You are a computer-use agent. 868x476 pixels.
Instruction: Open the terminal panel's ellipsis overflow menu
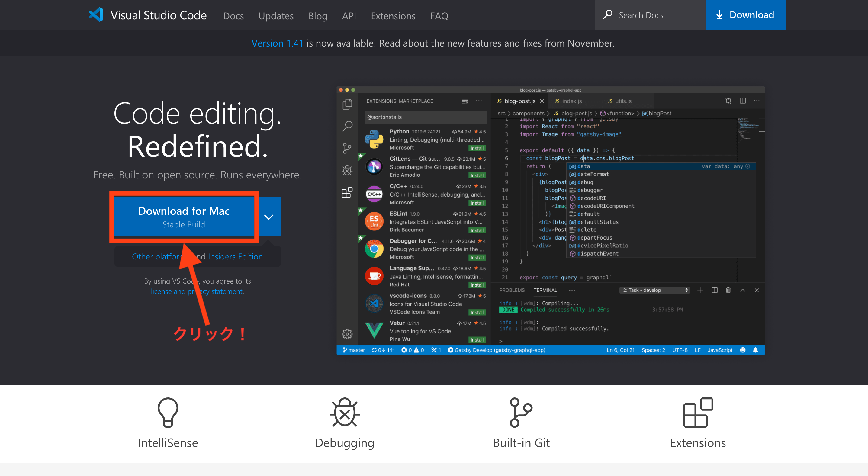pos(572,290)
